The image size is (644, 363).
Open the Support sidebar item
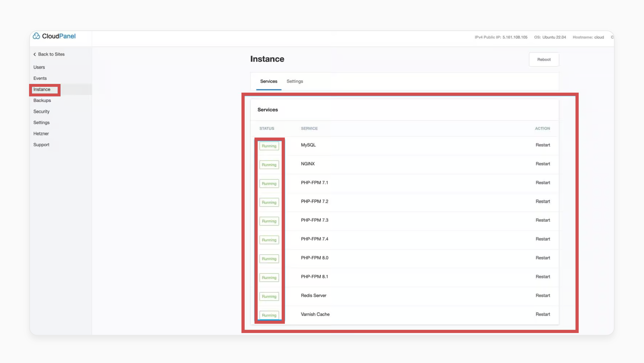point(41,145)
